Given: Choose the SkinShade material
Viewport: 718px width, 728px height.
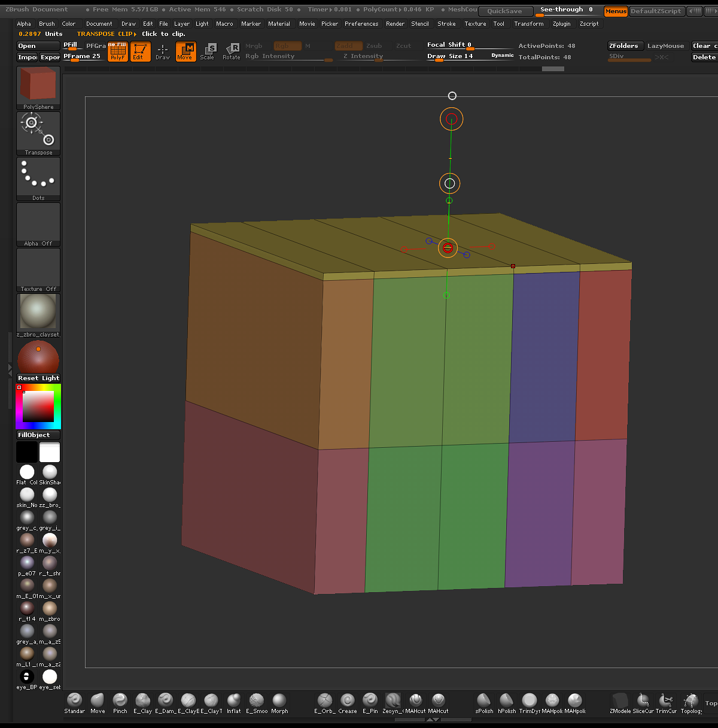Looking at the screenshot, I should pyautogui.click(x=50, y=475).
